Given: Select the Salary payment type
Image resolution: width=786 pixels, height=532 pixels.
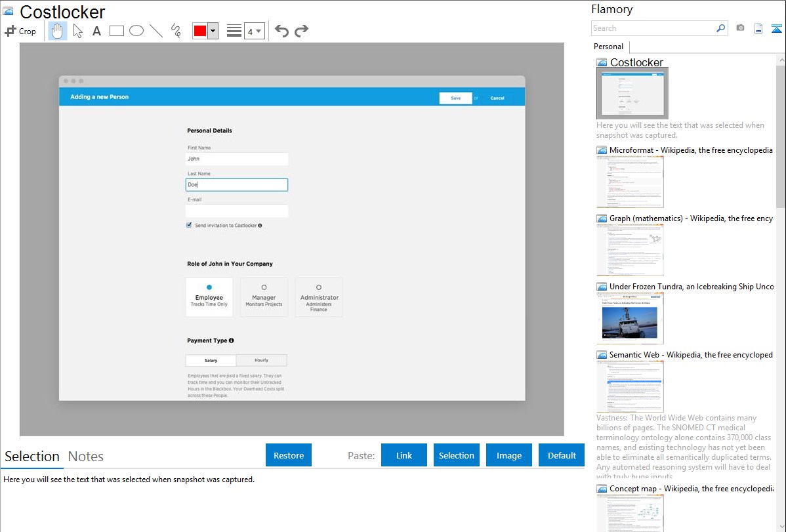Looking at the screenshot, I should coord(211,361).
